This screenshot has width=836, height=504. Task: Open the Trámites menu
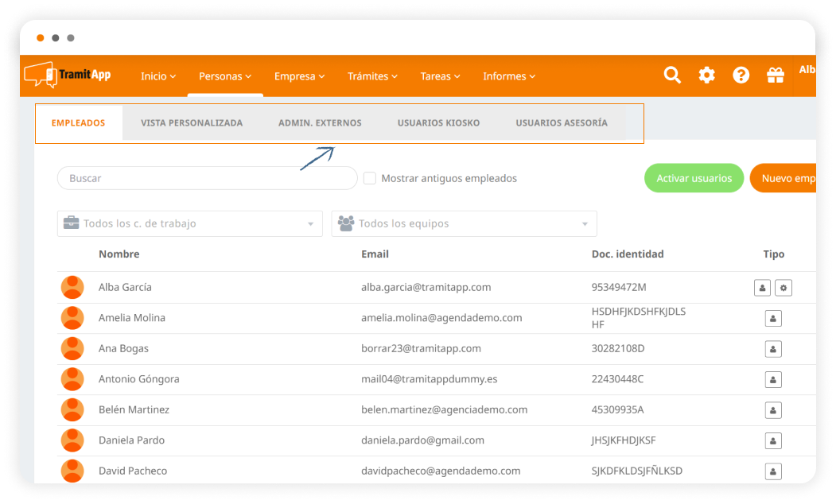pos(372,76)
